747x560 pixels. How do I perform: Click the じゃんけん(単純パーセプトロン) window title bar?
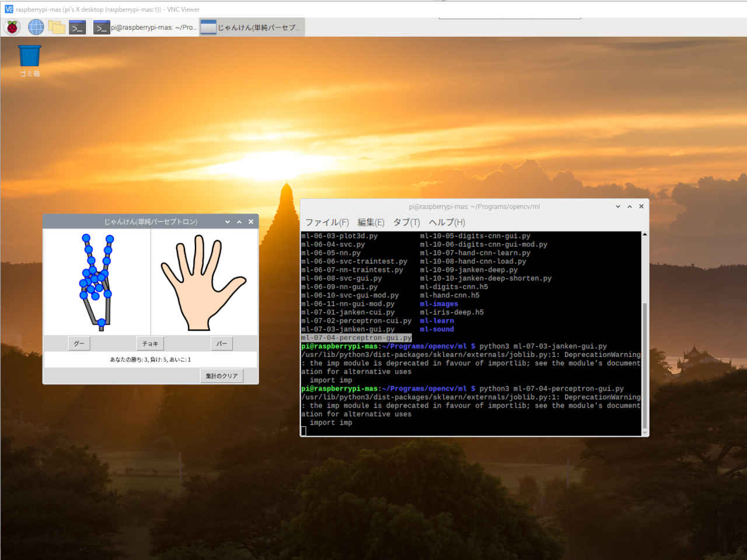[151, 222]
